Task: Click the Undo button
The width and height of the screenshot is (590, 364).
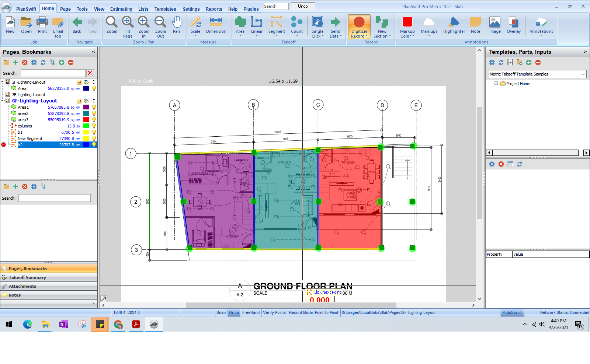Action: click(x=303, y=6)
